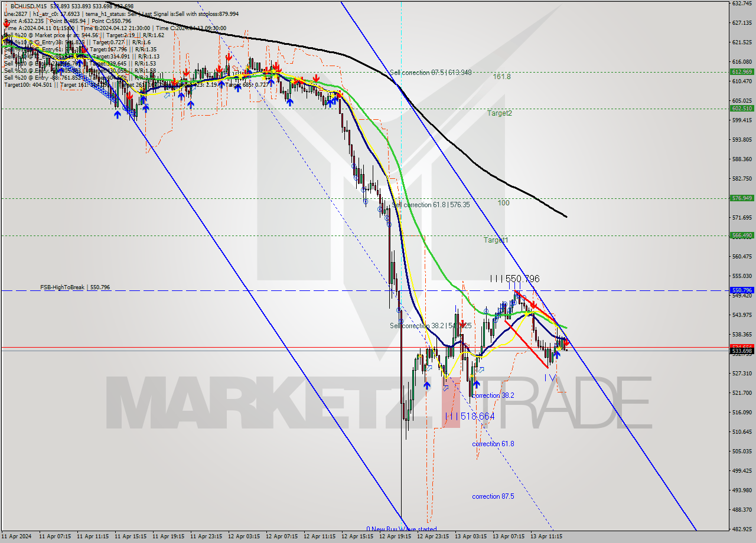Image resolution: width=756 pixels, height=543 pixels.
Task: Click the 11 Apr 23:15 time axis label
Action: point(206,537)
